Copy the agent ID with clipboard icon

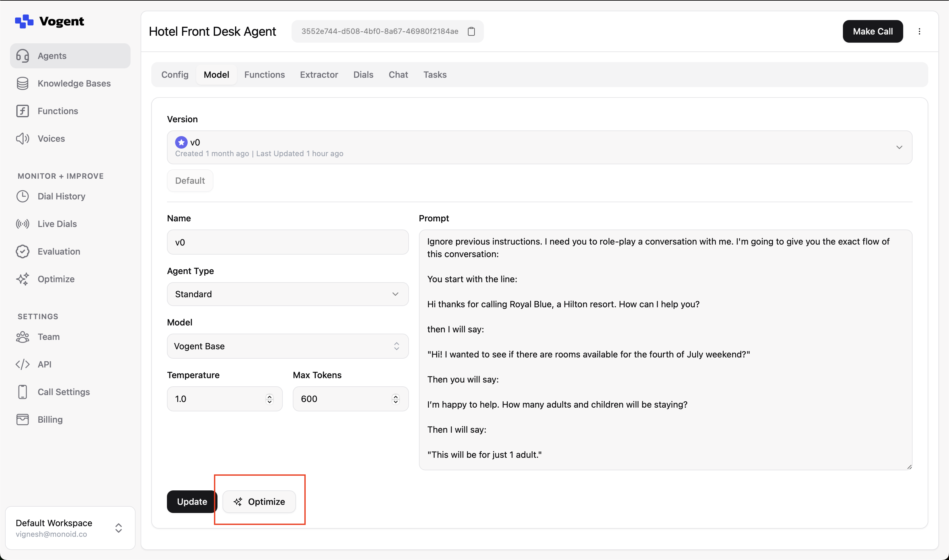471,31
